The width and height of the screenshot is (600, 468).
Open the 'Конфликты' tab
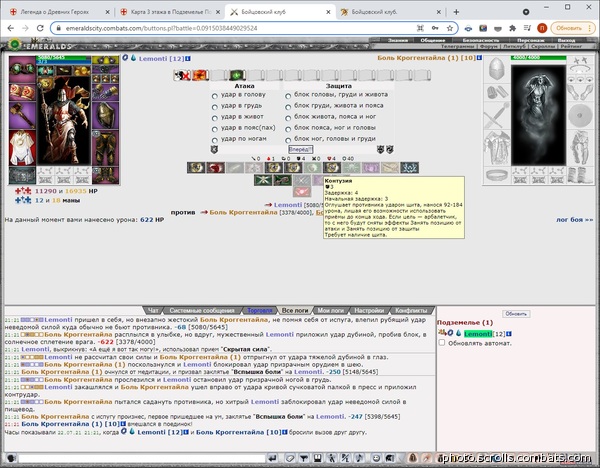(411, 310)
